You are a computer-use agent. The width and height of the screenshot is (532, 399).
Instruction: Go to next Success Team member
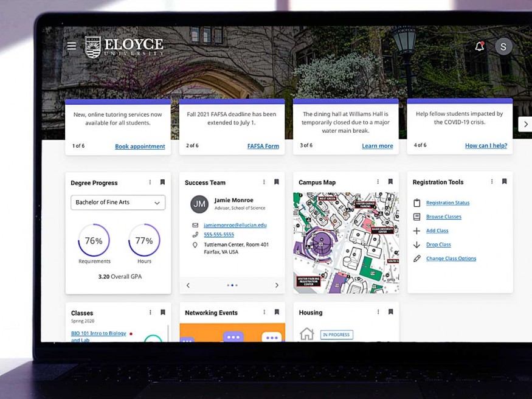click(277, 285)
